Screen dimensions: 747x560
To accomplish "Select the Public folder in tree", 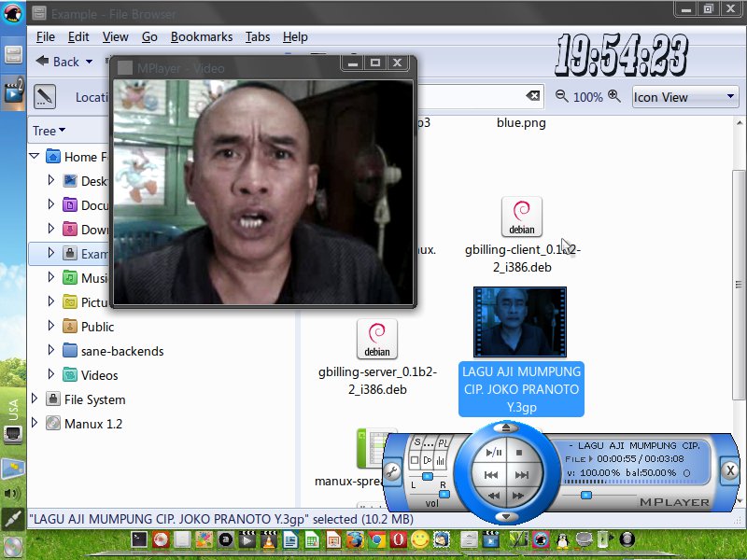I will (89, 327).
